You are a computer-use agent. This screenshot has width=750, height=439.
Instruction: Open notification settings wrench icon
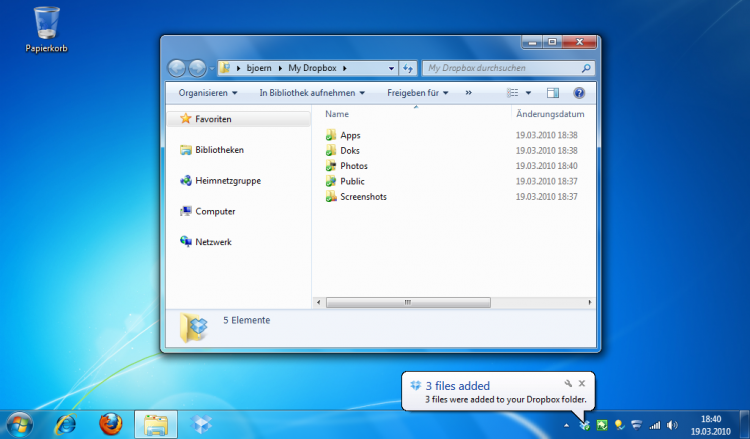568,384
